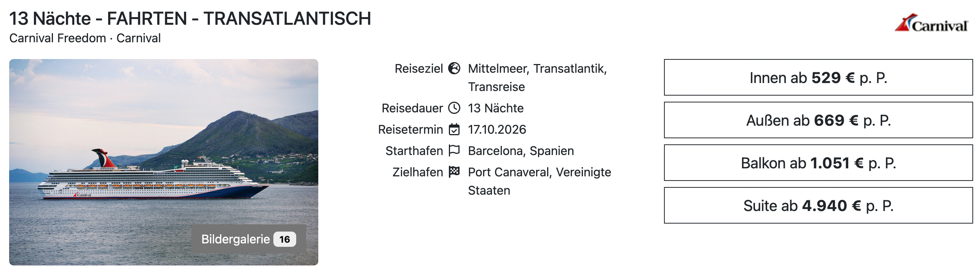Click the Mittelmeer, Transatlantik destination text
This screenshot has width=980, height=275.
tap(537, 69)
